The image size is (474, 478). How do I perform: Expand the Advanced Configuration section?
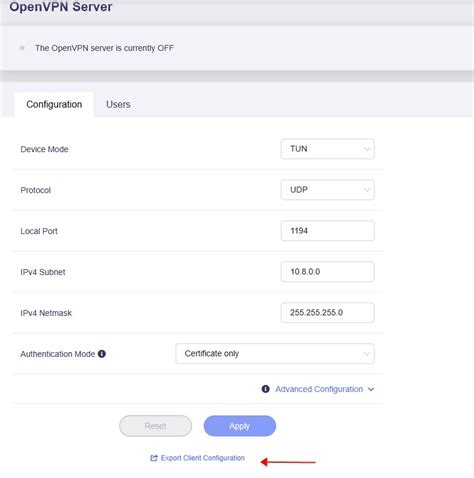coord(319,389)
